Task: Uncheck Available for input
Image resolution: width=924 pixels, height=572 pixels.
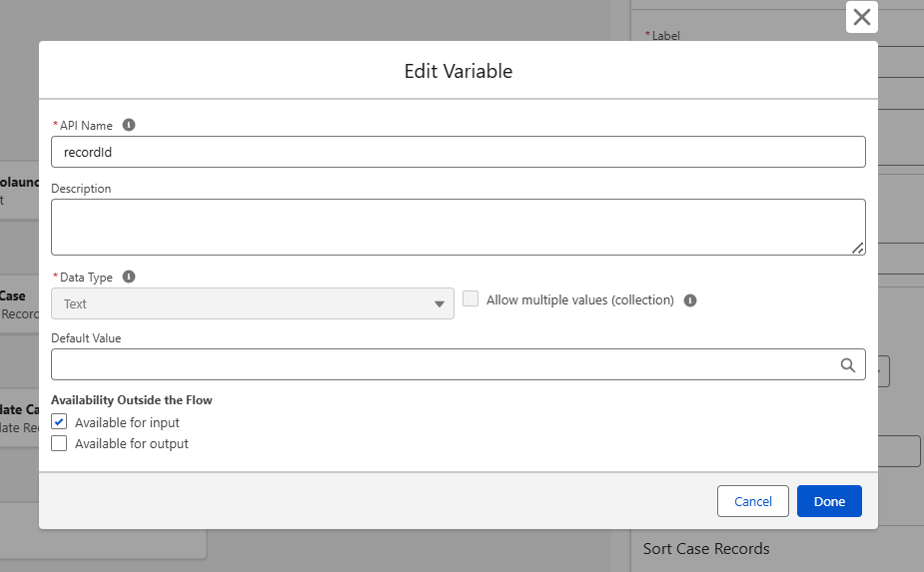Action: pyautogui.click(x=59, y=422)
